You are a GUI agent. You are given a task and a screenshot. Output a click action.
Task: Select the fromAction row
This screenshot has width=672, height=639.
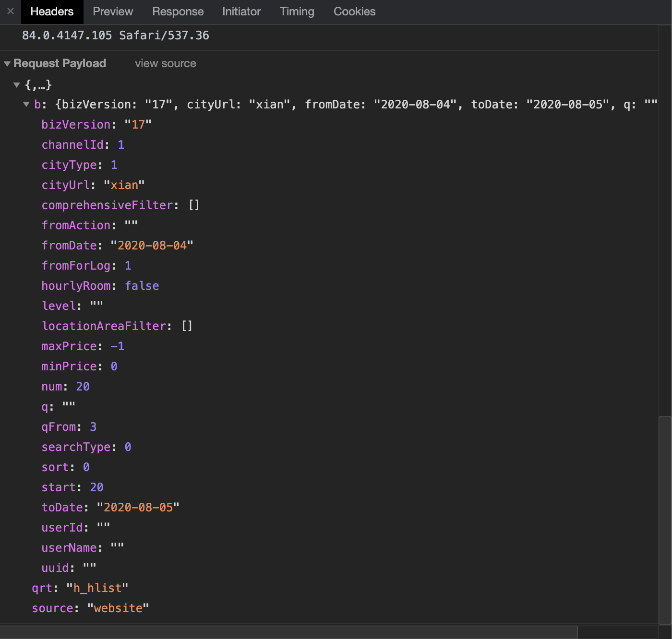coord(90,225)
